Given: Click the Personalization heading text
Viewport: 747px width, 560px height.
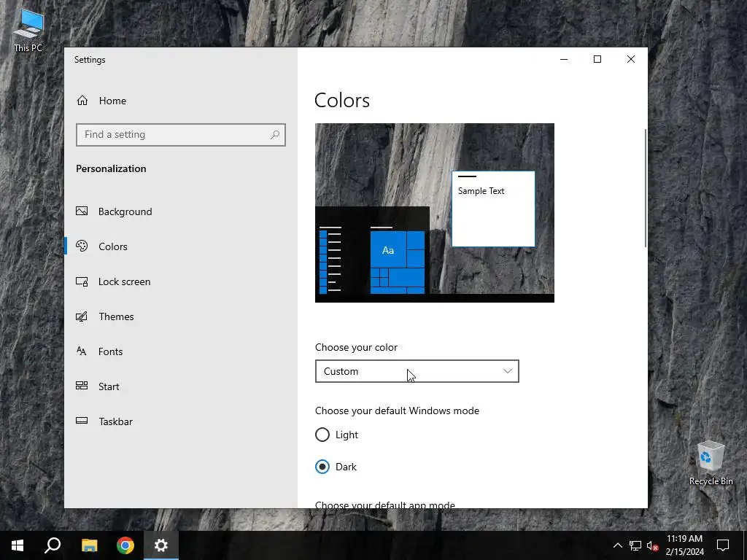Looking at the screenshot, I should coord(111,168).
